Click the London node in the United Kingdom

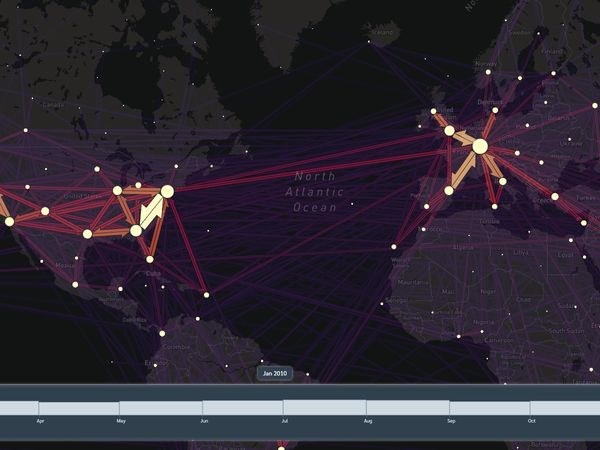click(x=449, y=131)
